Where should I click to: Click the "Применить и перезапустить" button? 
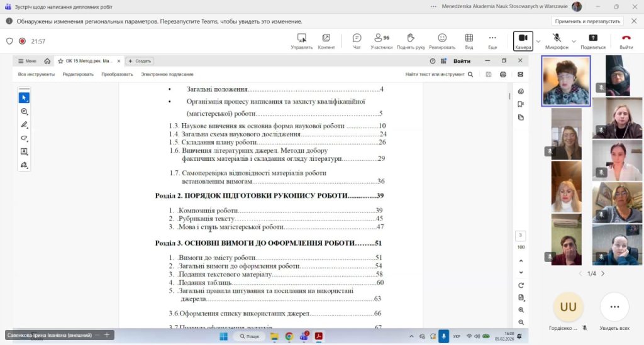coord(587,21)
